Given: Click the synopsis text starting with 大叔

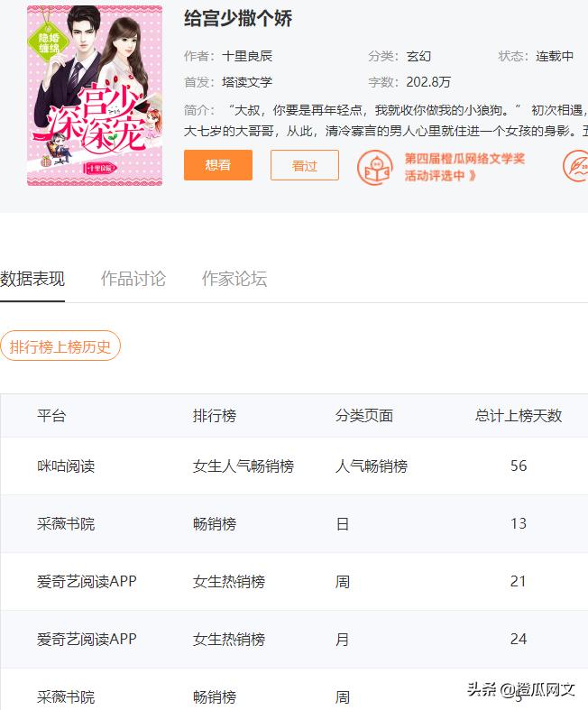Looking at the screenshot, I should [x=386, y=121].
